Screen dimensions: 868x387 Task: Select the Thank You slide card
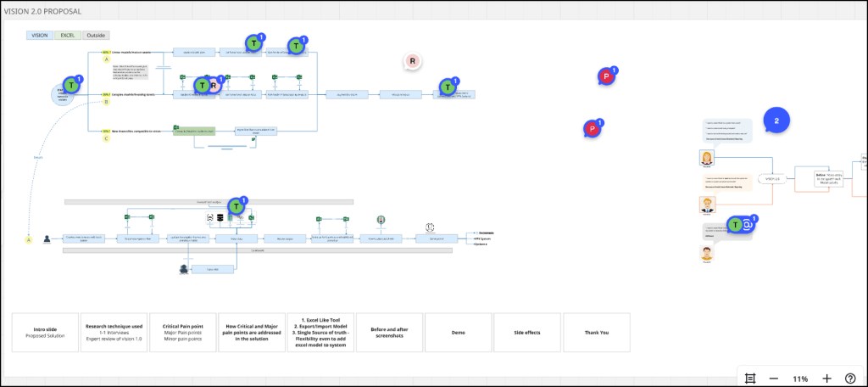(597, 333)
